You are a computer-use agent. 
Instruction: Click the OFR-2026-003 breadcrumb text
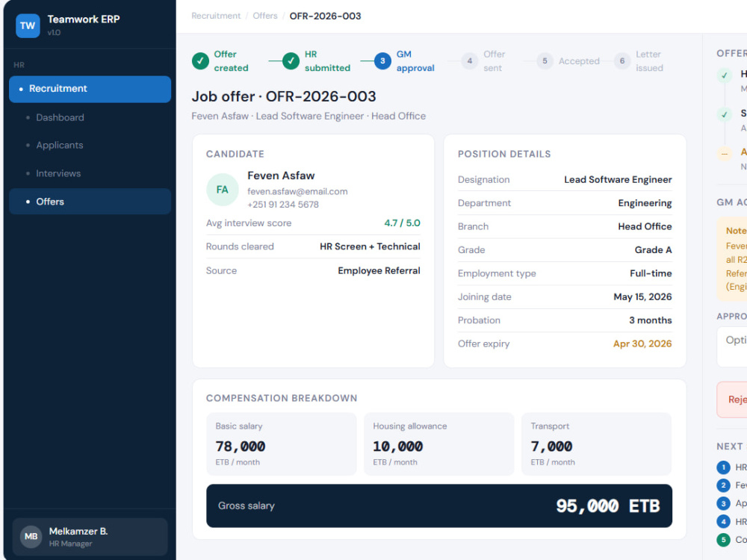tap(326, 16)
